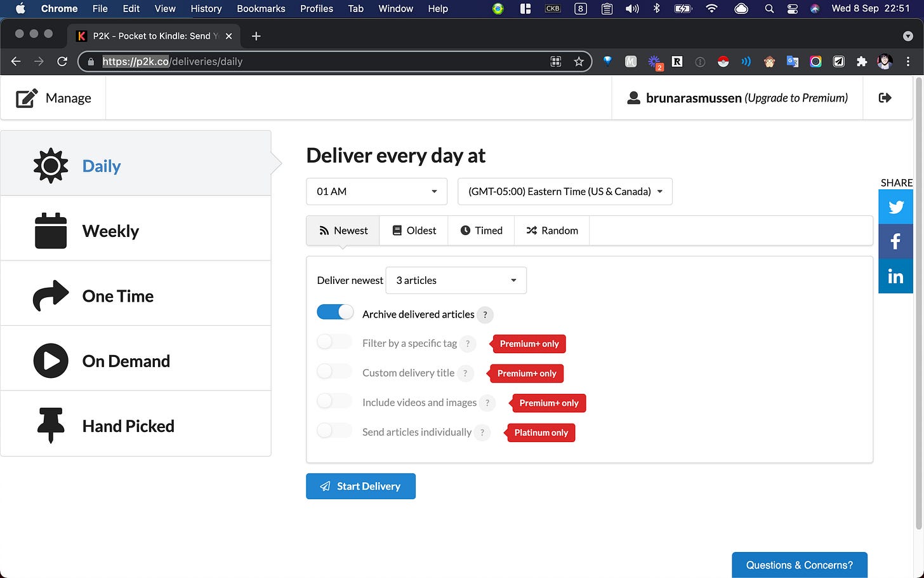Share on Facebook
Image resolution: width=924 pixels, height=578 pixels.
coord(895,241)
